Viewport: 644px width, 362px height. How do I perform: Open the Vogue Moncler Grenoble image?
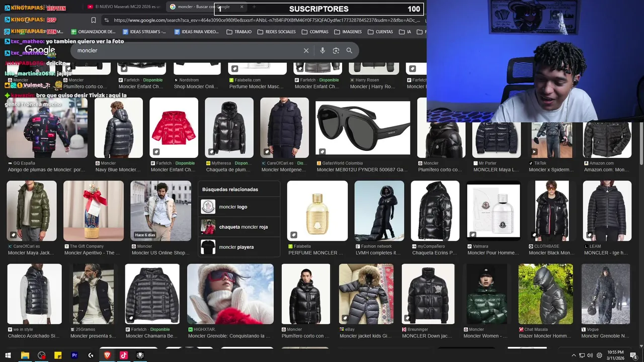[606, 294]
